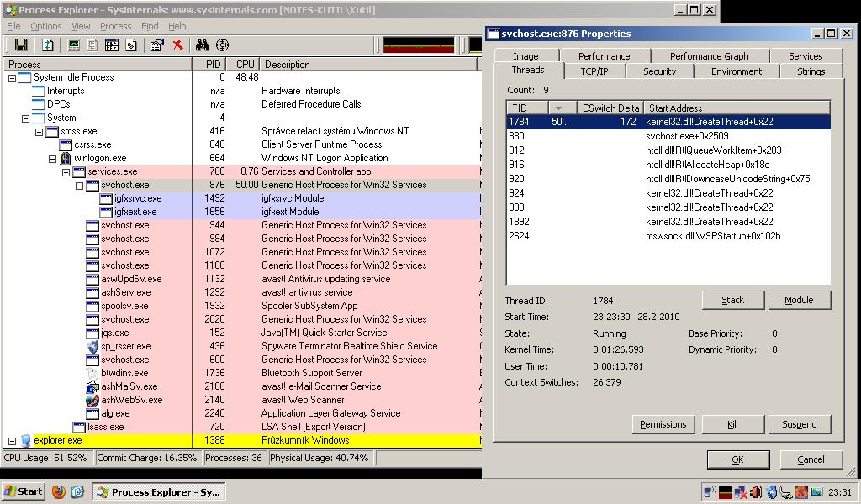861x504 pixels.
Task: Collapse the System Idle Process node
Action: click(x=12, y=78)
